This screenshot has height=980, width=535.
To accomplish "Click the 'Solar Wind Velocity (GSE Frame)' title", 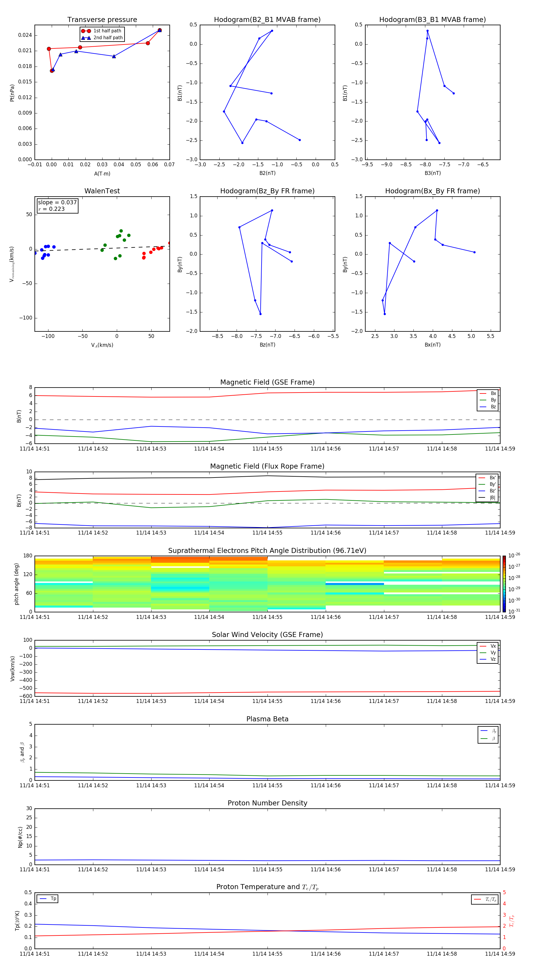I will coord(267,635).
